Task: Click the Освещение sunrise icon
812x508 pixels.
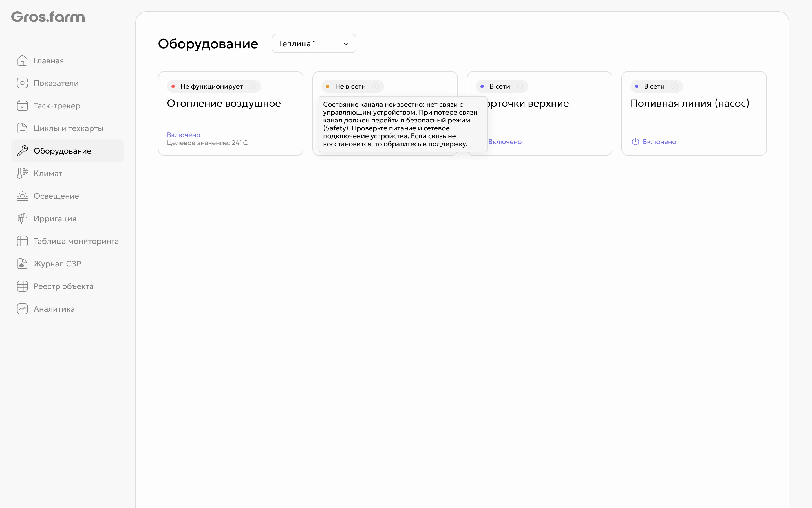Action: tap(22, 196)
